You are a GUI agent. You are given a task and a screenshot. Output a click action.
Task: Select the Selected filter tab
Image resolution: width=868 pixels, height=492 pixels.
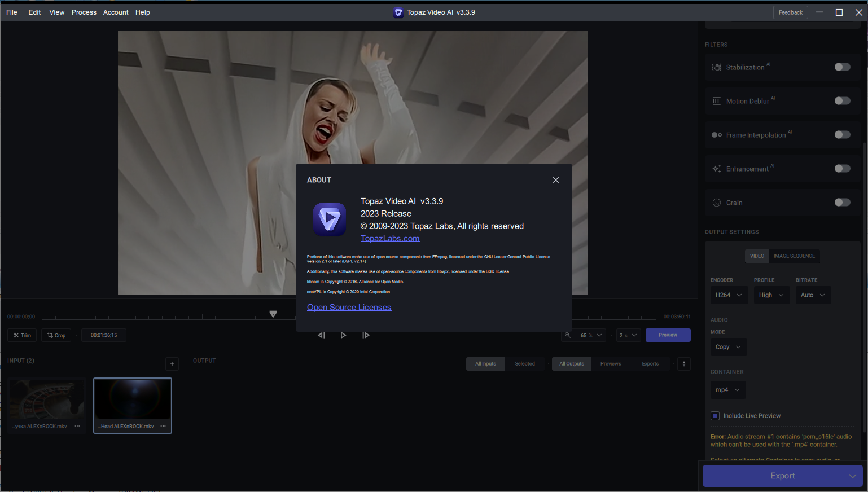pyautogui.click(x=525, y=364)
